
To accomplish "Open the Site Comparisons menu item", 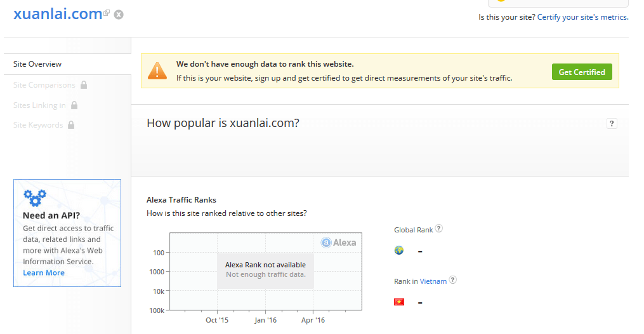I will (x=44, y=85).
